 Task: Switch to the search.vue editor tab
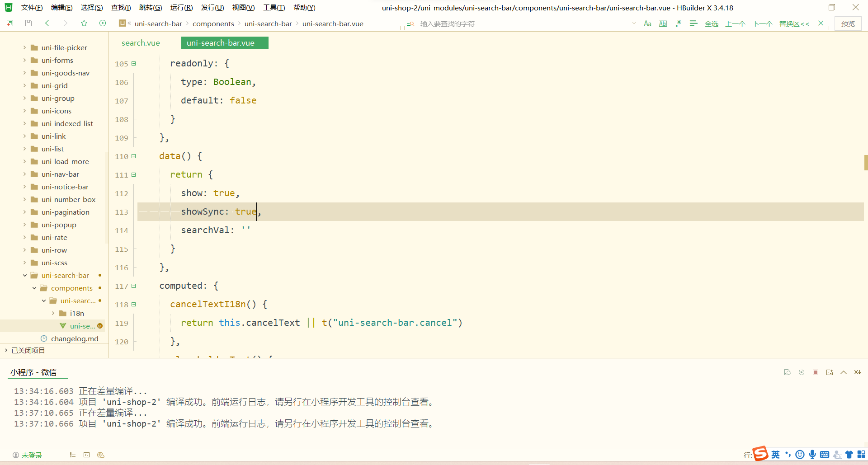[x=141, y=42]
